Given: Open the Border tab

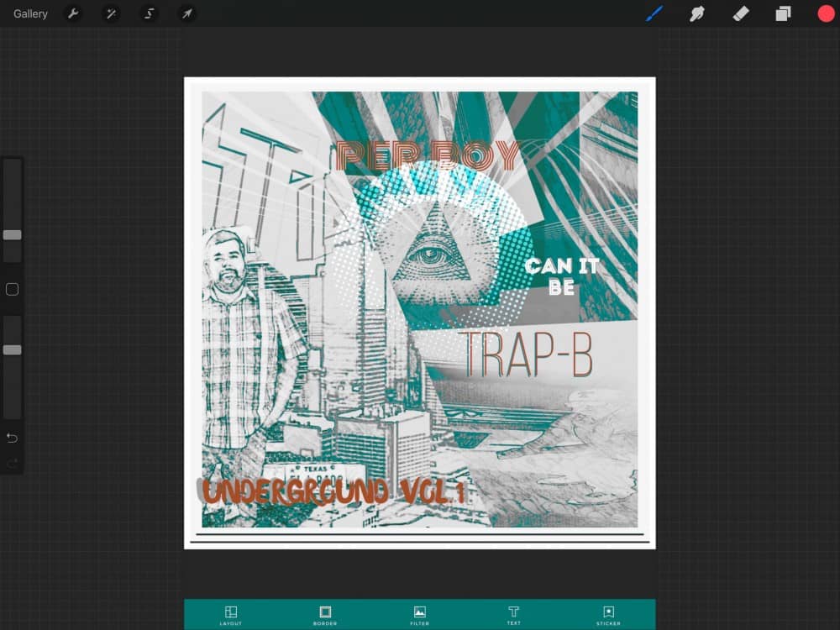Looking at the screenshot, I should coord(325,615).
